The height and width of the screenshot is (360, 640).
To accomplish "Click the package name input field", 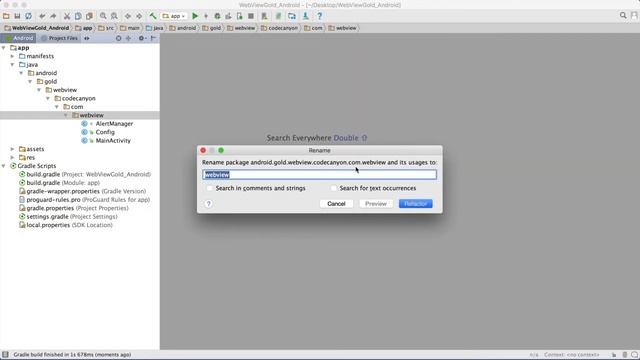I will click(320, 175).
